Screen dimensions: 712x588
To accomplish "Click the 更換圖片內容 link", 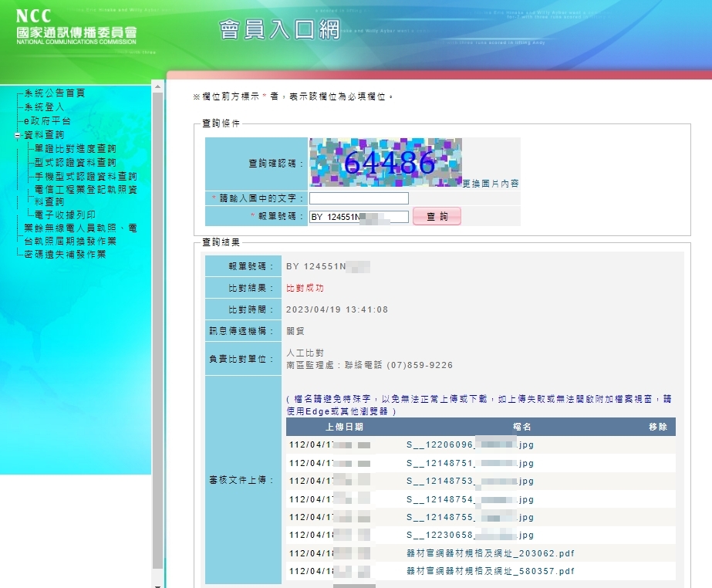I will 491,184.
